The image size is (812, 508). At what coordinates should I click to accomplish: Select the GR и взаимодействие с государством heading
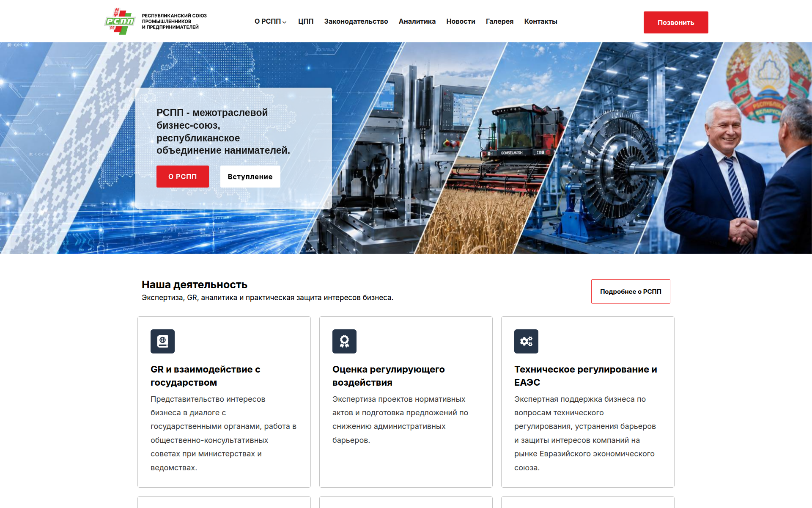tap(206, 376)
